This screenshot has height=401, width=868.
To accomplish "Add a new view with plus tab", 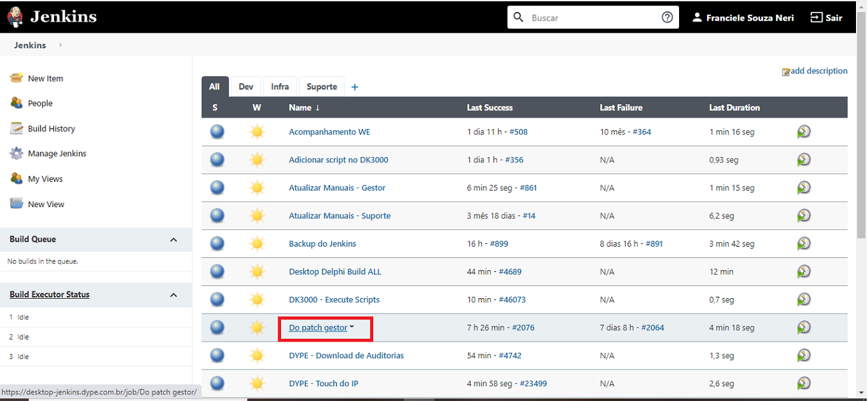I will click(x=355, y=87).
